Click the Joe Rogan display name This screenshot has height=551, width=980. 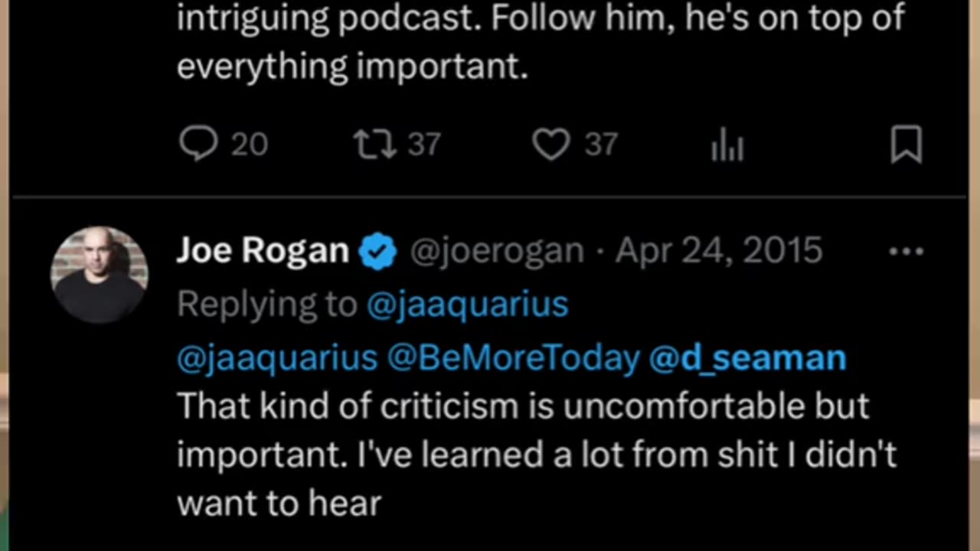pyautogui.click(x=263, y=251)
